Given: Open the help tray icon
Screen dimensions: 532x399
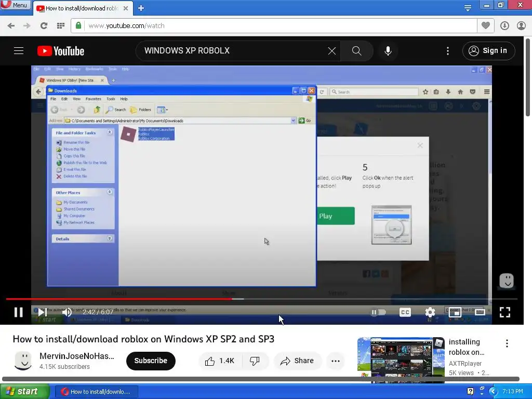Looking at the screenshot, I should click(x=470, y=392).
